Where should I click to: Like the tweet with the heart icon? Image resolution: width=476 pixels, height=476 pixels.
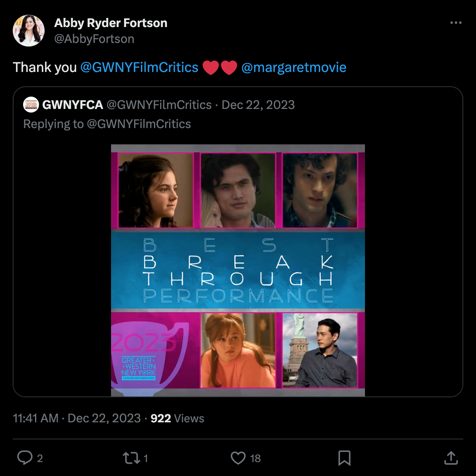pyautogui.click(x=238, y=458)
